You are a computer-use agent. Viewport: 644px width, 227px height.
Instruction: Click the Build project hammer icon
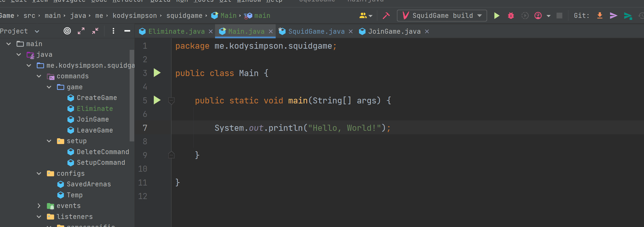386,16
